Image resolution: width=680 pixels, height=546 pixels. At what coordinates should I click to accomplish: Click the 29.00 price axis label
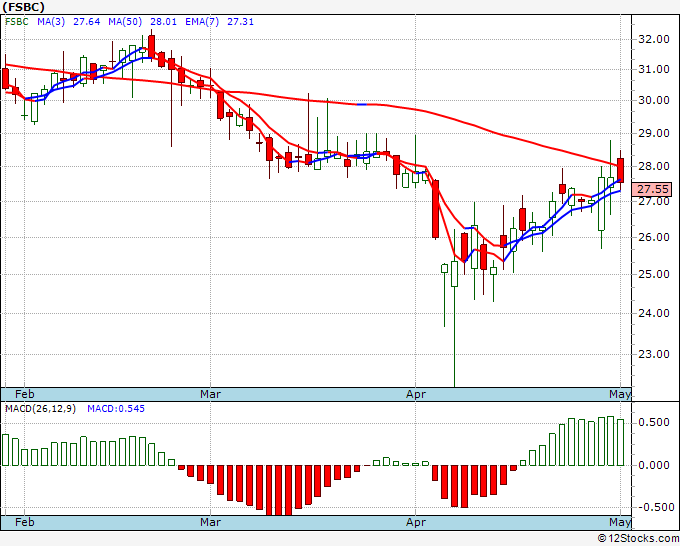pyautogui.click(x=654, y=133)
